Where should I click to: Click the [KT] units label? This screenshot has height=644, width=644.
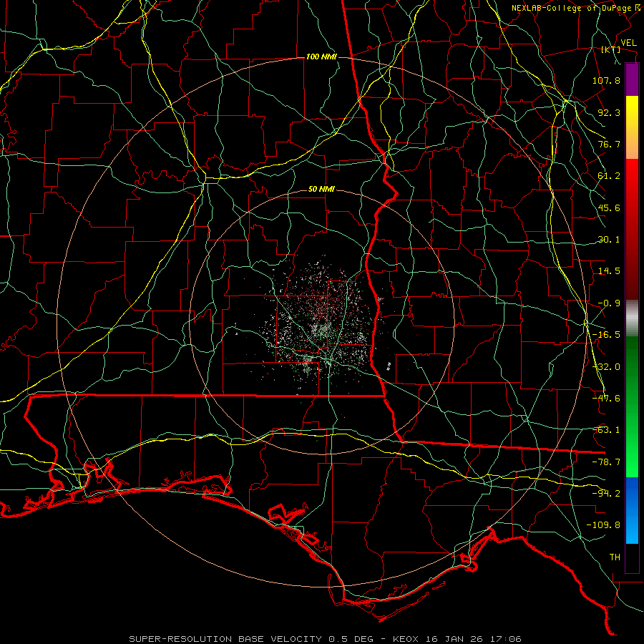tap(611, 49)
